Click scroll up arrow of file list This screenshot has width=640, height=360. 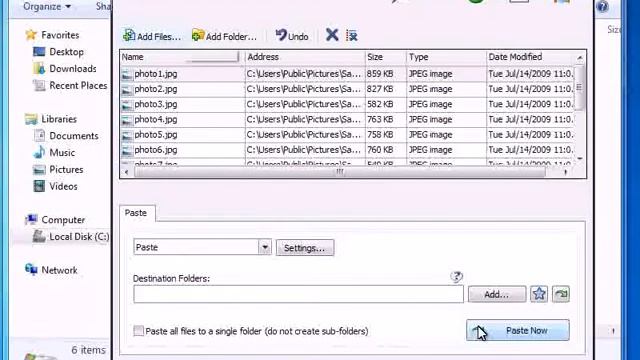tap(580, 58)
